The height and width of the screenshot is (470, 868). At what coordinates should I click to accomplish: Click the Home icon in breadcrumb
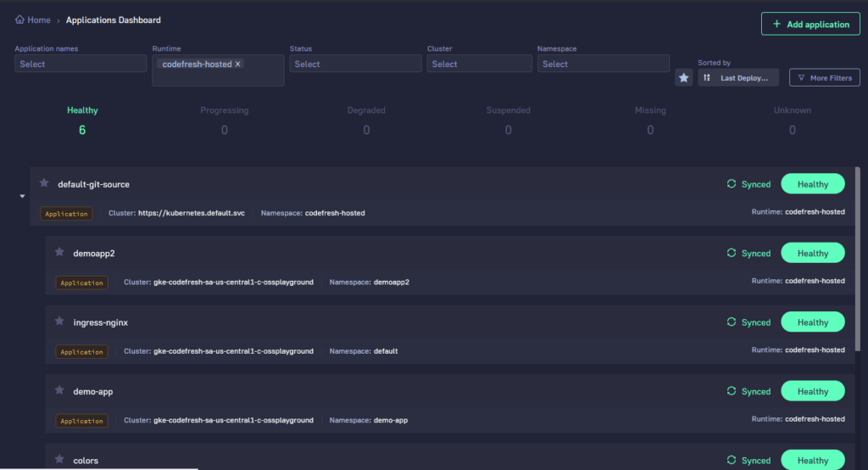pyautogui.click(x=20, y=20)
